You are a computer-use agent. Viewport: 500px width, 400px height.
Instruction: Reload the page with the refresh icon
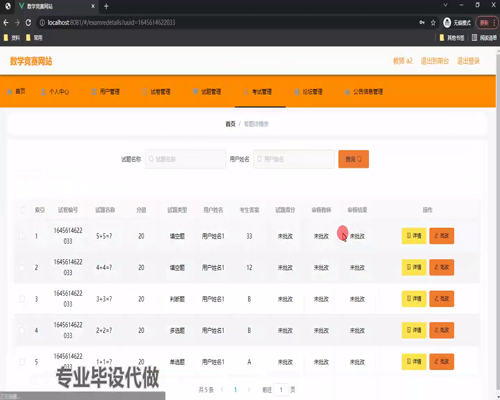(28, 23)
